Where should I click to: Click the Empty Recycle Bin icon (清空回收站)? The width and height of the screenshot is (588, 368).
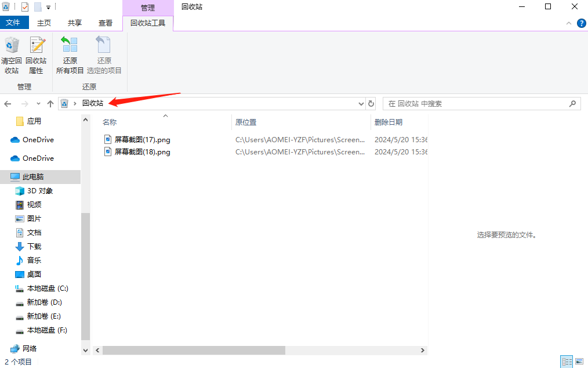12,55
